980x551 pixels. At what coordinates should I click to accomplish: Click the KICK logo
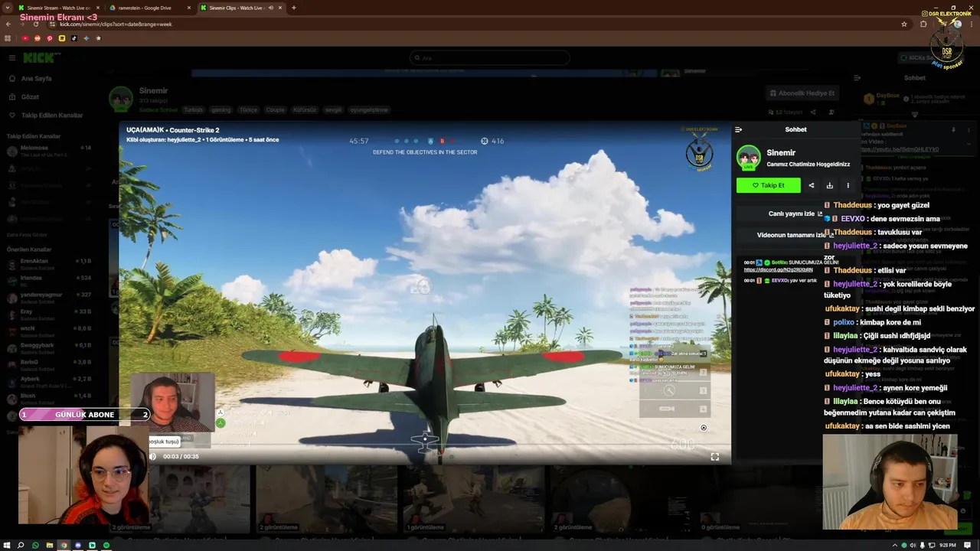(x=38, y=58)
